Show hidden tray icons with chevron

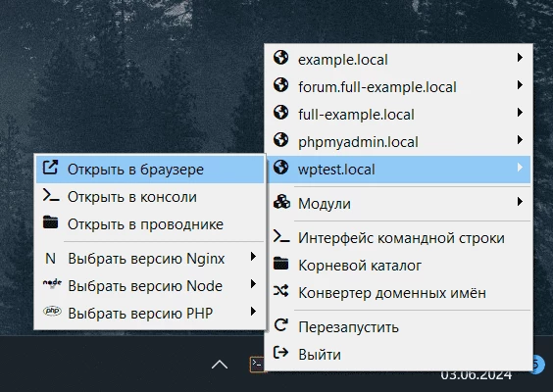(220, 365)
